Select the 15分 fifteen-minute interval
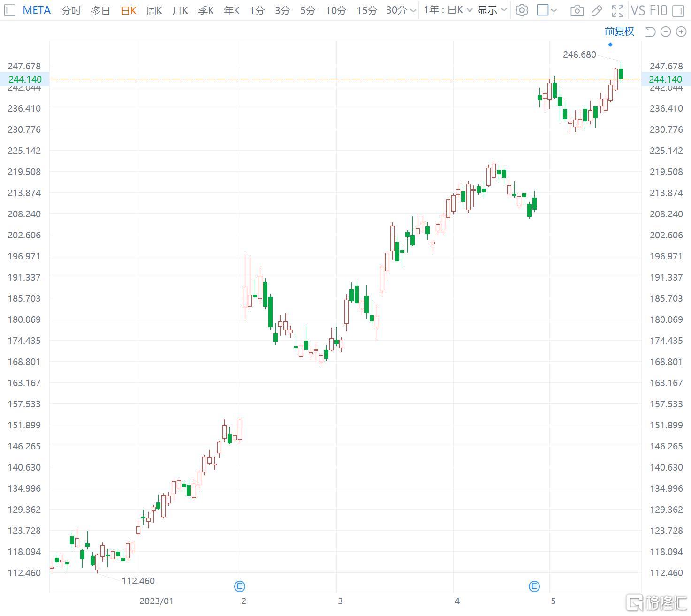The height and width of the screenshot is (616, 691). click(x=367, y=10)
